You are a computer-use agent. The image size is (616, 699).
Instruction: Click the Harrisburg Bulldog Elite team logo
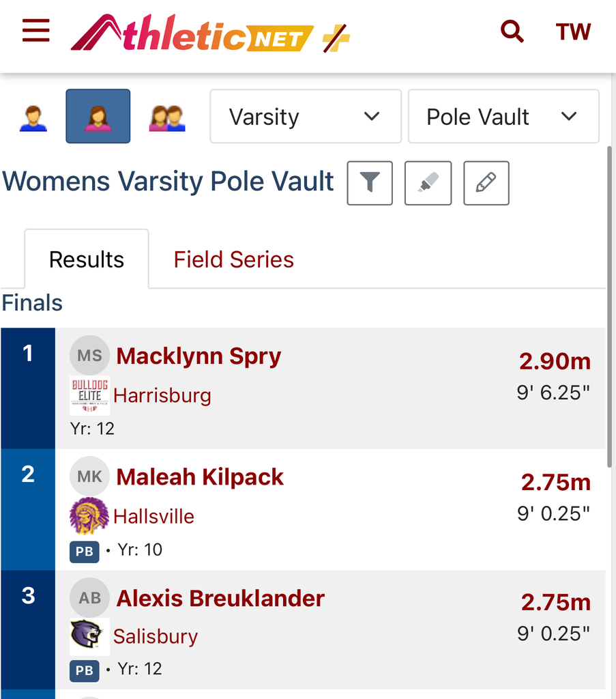coord(89,396)
